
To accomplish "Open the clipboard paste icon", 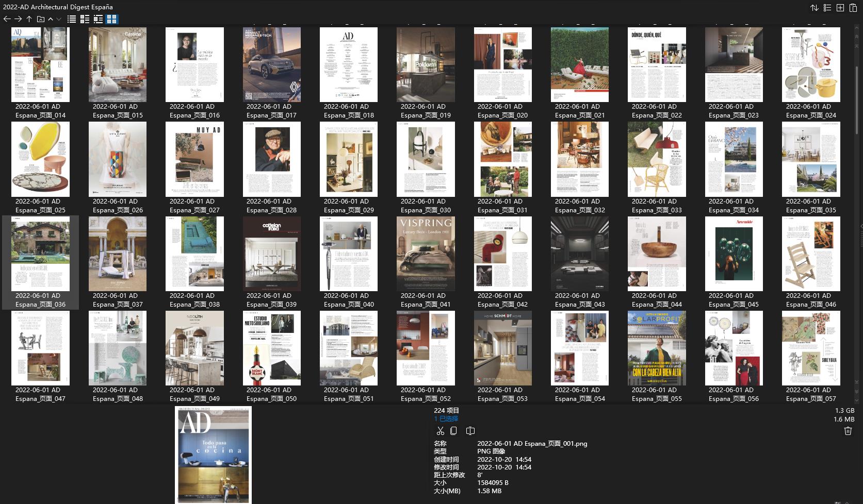I will 853,8.
